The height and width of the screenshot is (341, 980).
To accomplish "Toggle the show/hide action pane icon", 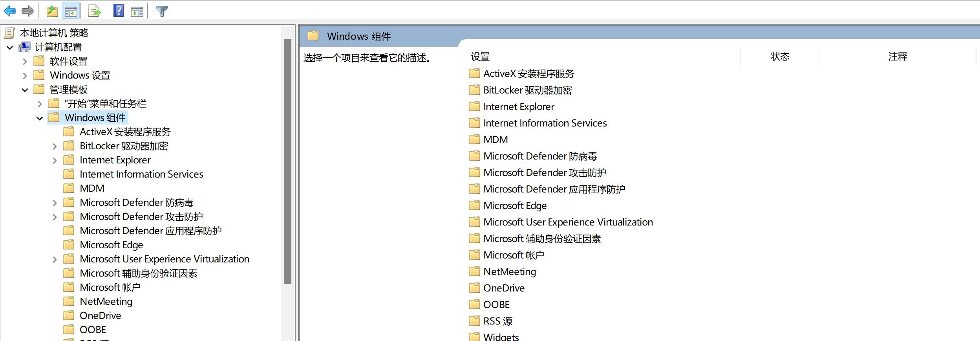I will coord(137,11).
